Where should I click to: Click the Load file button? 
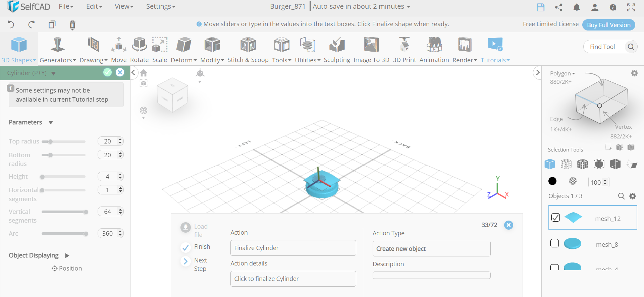coord(195,230)
